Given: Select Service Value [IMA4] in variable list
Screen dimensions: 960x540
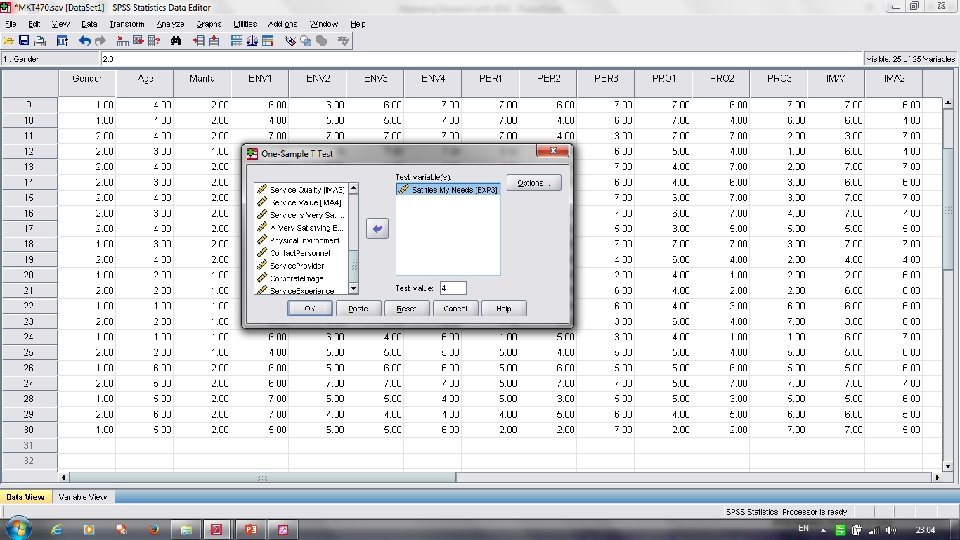Looking at the screenshot, I should coord(301,203).
